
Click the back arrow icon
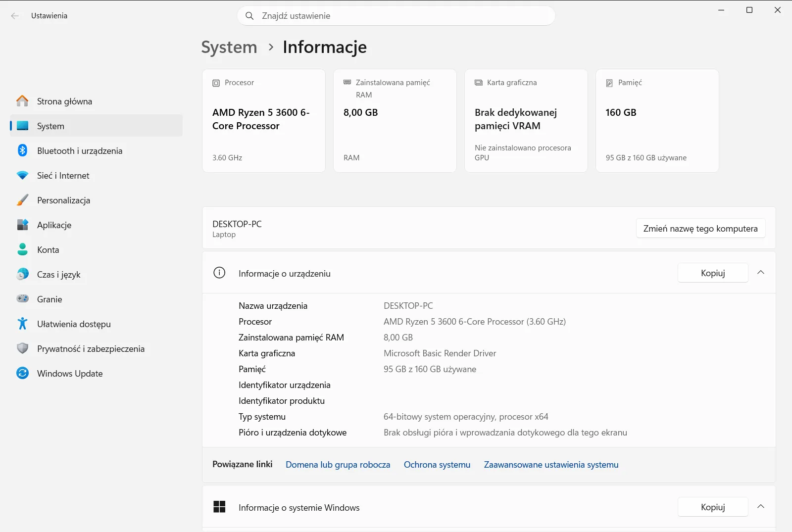coord(15,16)
